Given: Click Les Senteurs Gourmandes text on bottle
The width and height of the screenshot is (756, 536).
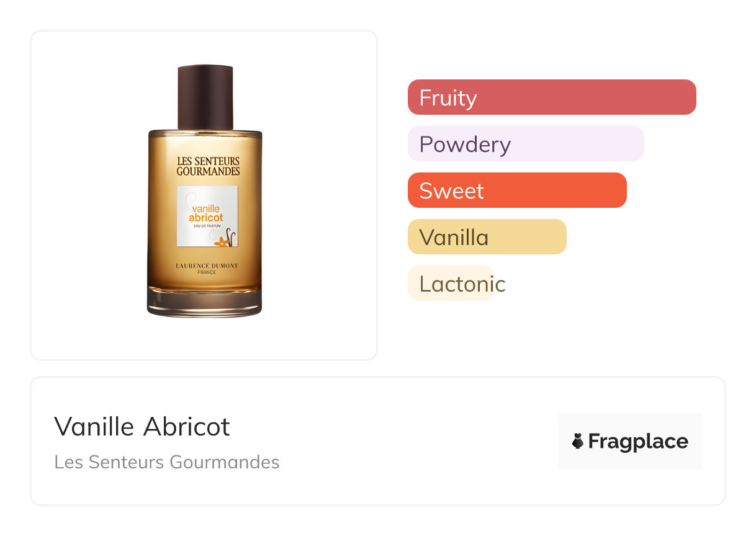Looking at the screenshot, I should coord(208,166).
